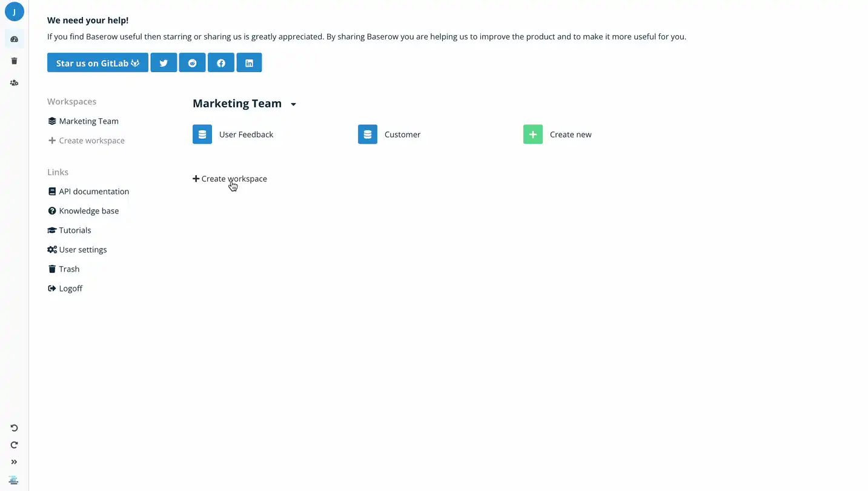Share Baserow on Facebook
The width and height of the screenshot is (868, 491).
220,62
